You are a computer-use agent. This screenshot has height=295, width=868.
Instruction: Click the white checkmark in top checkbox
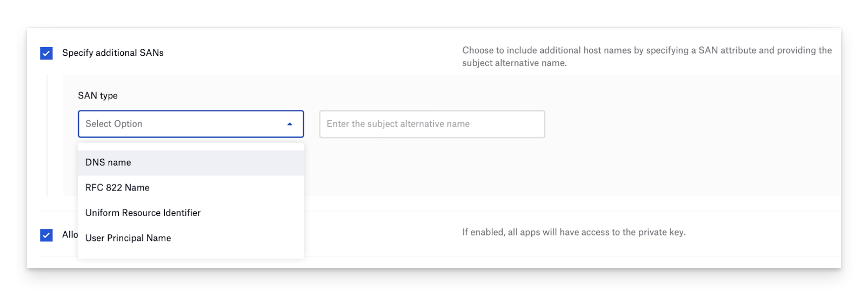point(46,53)
